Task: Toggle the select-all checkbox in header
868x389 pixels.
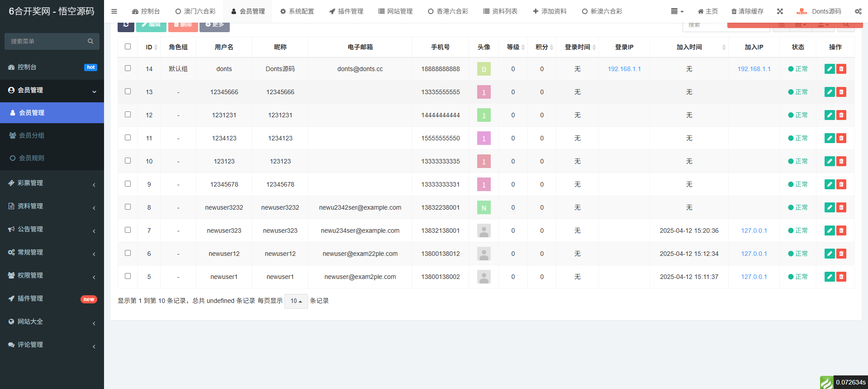Action: click(128, 47)
